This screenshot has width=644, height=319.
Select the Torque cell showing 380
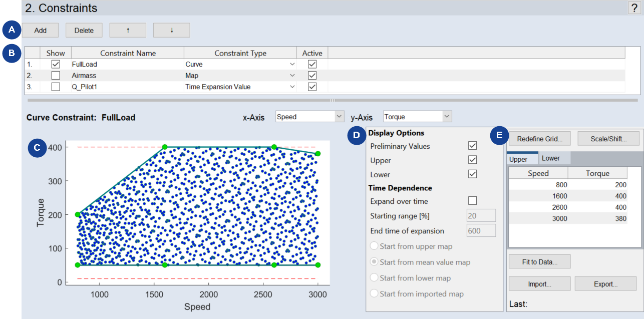[x=598, y=218]
